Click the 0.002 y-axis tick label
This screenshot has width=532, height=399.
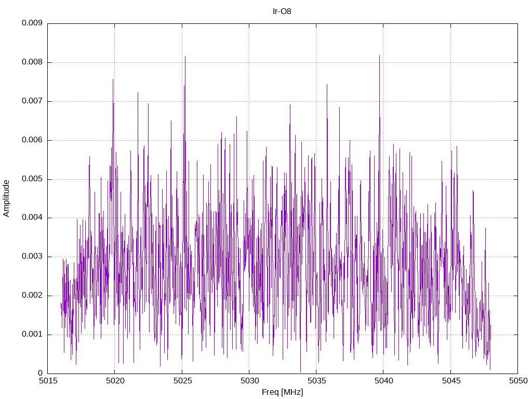pyautogui.click(x=32, y=296)
